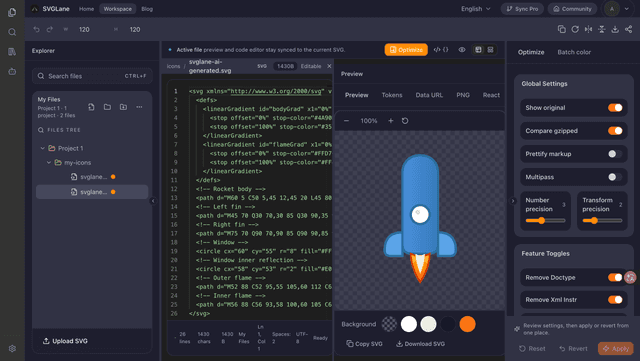Screen dimensions: 640x361
Task: Switch to the PNG tab
Action: [463, 95]
